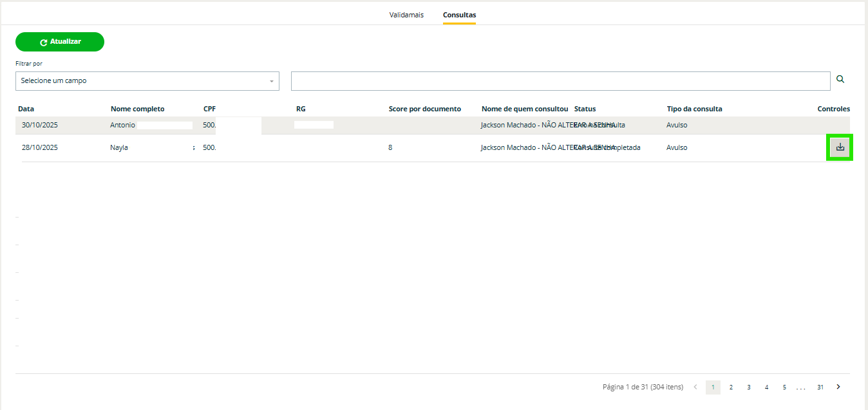This screenshot has height=410, width=868.
Task: Go to page 2 of results
Action: click(731, 387)
